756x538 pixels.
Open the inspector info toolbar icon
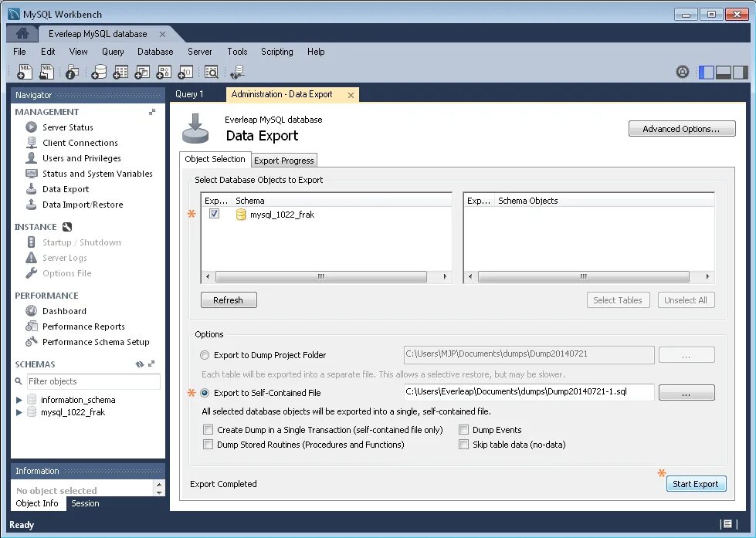(73, 72)
